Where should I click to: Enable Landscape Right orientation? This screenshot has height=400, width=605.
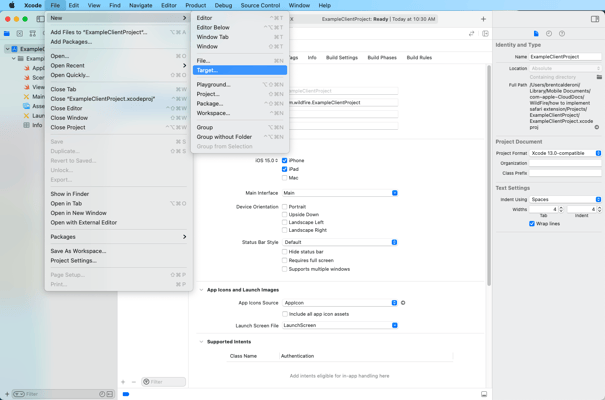tap(284, 230)
